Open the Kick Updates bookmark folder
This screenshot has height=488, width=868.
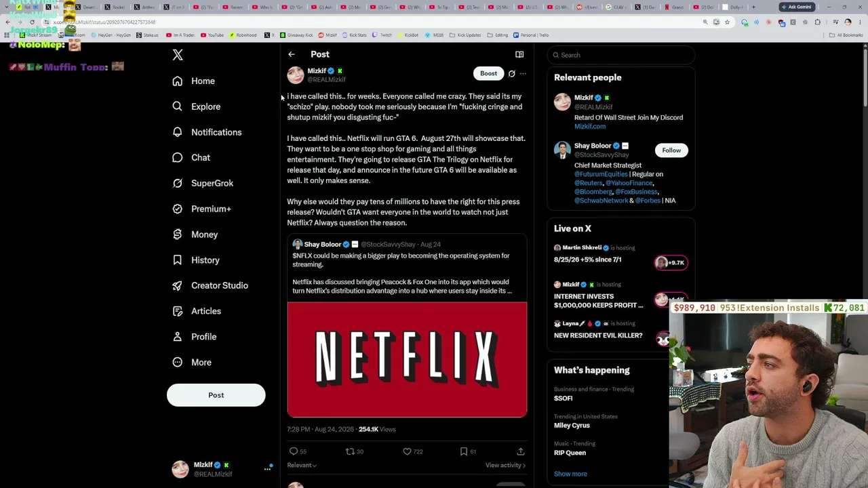click(465, 35)
